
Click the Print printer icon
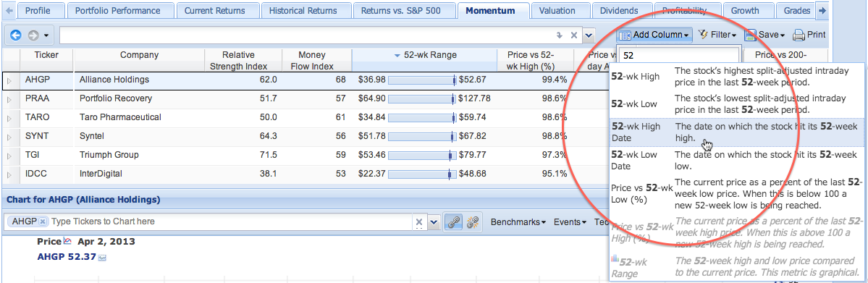coord(799,35)
